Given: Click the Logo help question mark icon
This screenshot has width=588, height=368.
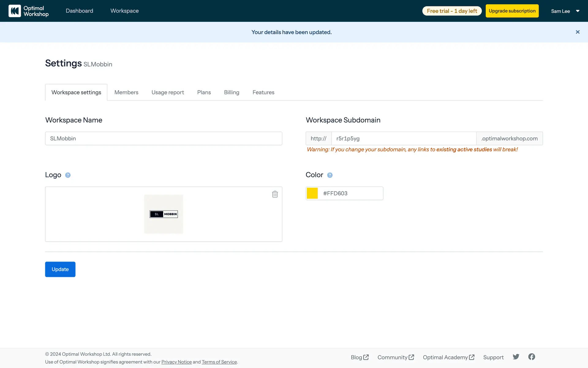Looking at the screenshot, I should click(x=68, y=175).
